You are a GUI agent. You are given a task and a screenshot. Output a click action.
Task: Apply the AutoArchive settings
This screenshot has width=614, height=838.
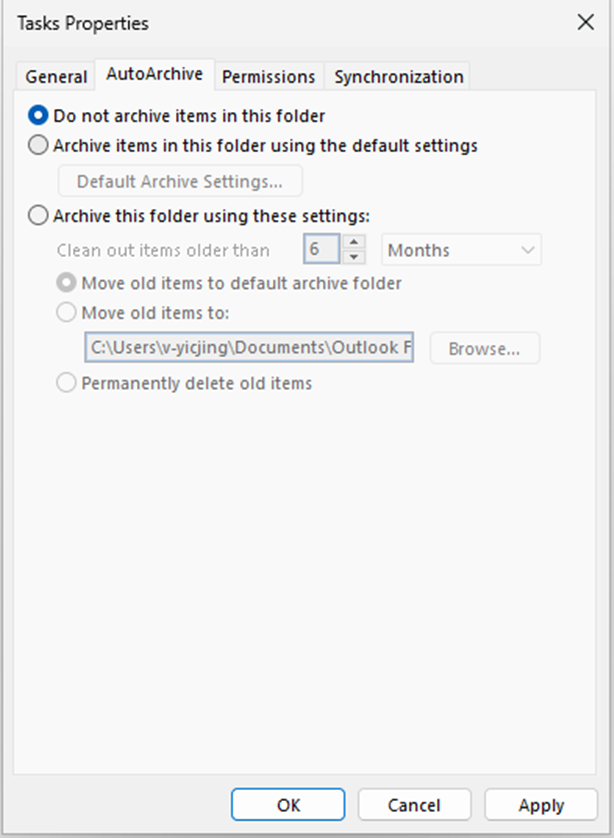point(540,805)
